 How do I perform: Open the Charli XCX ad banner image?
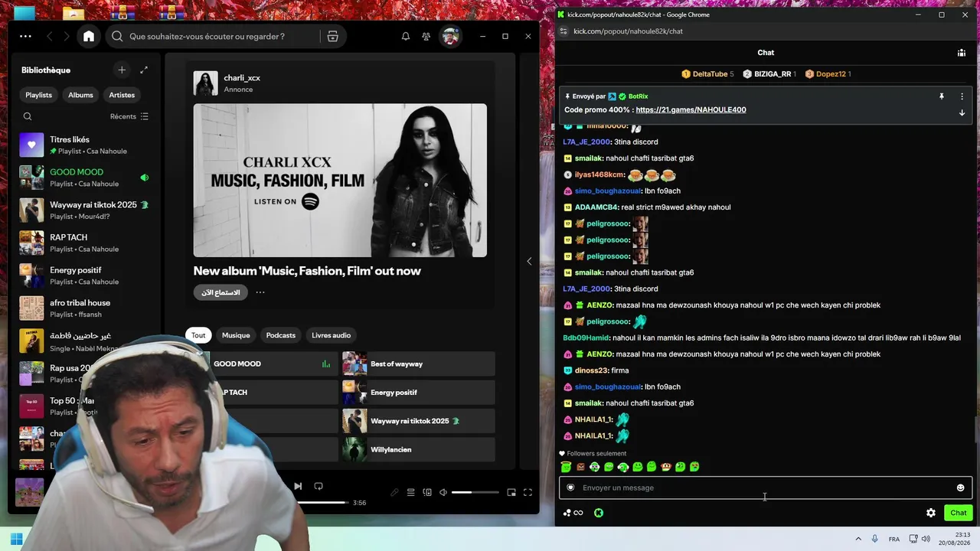click(340, 181)
